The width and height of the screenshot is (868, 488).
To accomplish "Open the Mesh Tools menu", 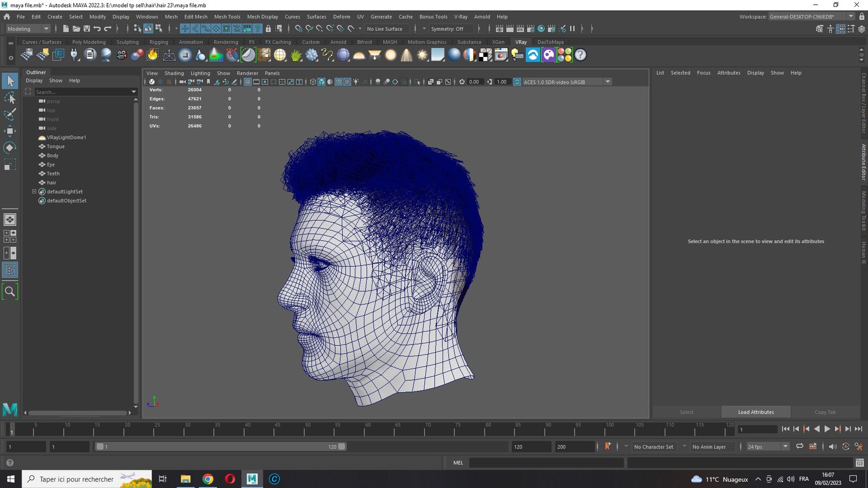I will pyautogui.click(x=227, y=17).
